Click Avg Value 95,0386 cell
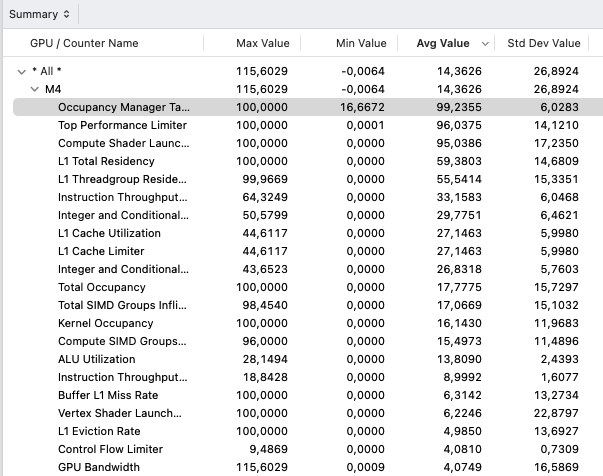The height and width of the screenshot is (476, 603). click(459, 143)
